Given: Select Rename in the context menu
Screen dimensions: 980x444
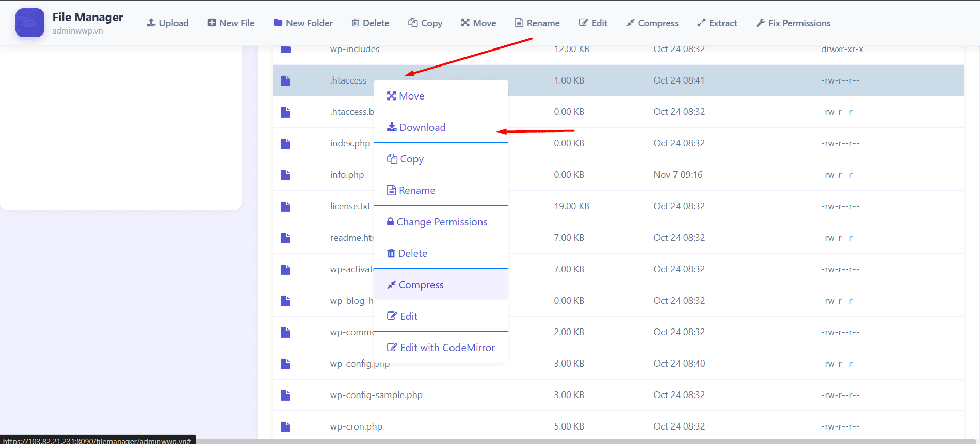Looking at the screenshot, I should pyautogui.click(x=411, y=190).
